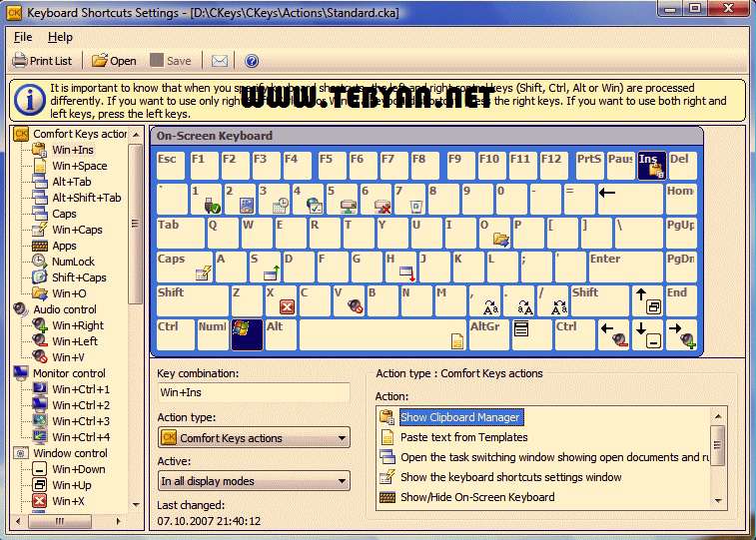Viewport: 756px width, 540px height.
Task: Select Win+X in the shortcuts tree
Action: tap(68, 501)
